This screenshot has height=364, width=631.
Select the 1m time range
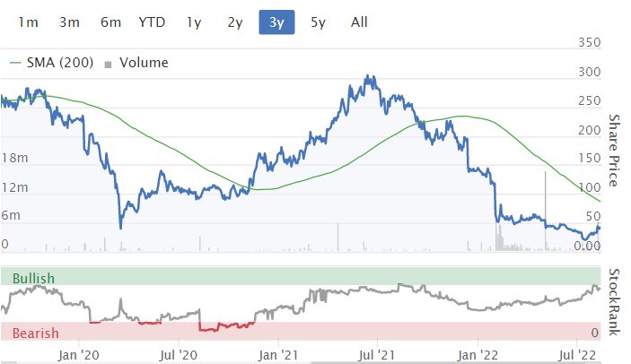[28, 22]
